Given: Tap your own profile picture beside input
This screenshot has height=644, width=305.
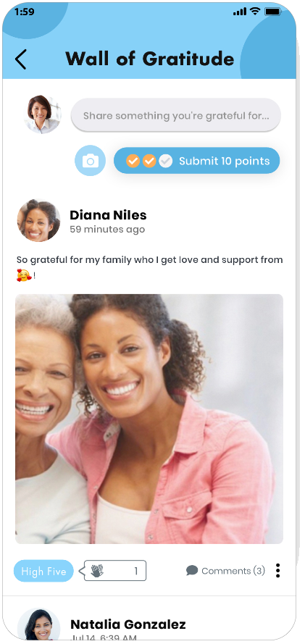Looking at the screenshot, I should pyautogui.click(x=42, y=114).
